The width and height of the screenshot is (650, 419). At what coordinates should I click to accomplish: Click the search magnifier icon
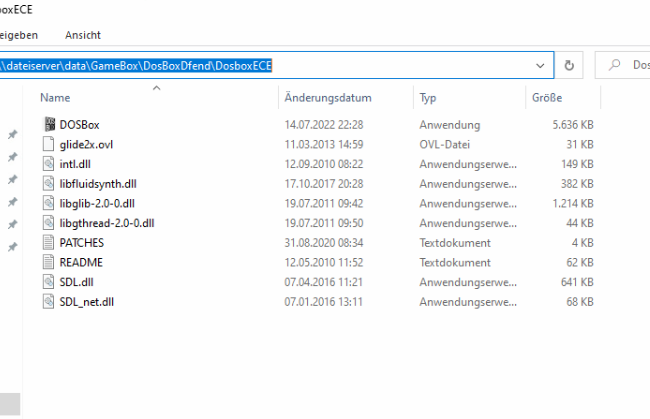614,65
